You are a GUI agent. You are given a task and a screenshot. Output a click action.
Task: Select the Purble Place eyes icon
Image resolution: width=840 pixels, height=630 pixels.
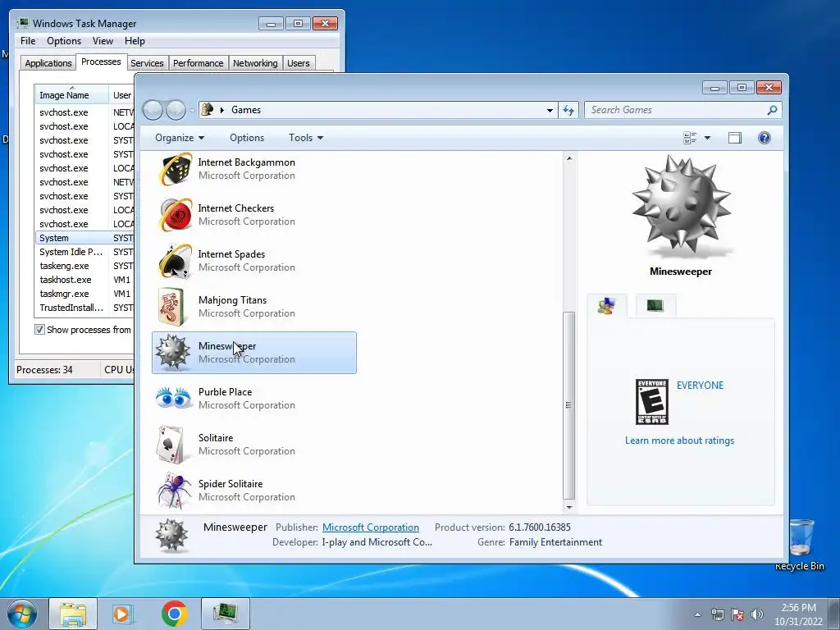pyautogui.click(x=174, y=399)
